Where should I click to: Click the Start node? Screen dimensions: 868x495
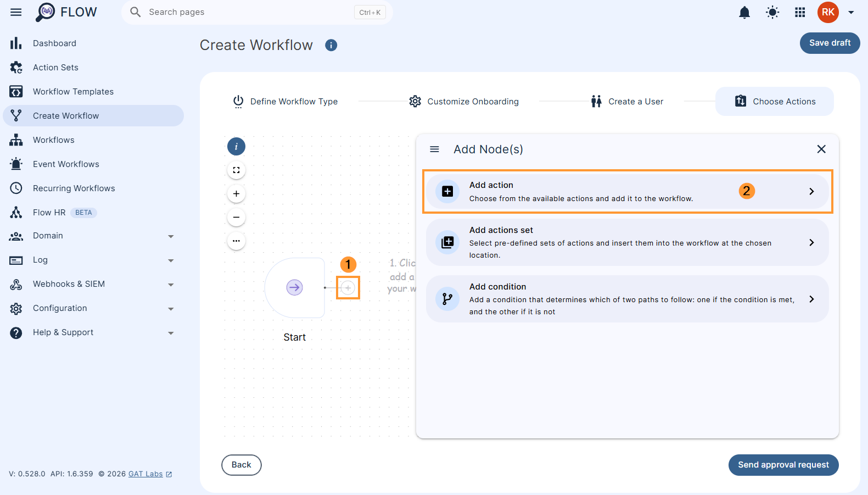(295, 287)
